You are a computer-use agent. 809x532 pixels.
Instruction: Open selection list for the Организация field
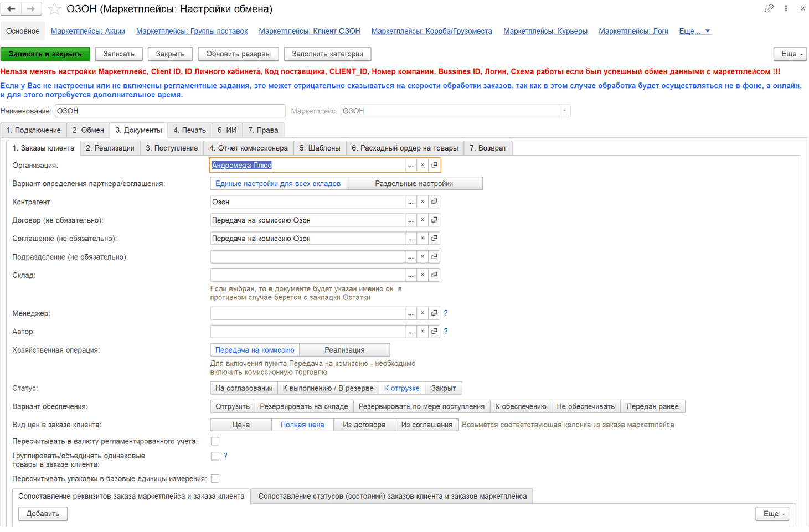410,165
